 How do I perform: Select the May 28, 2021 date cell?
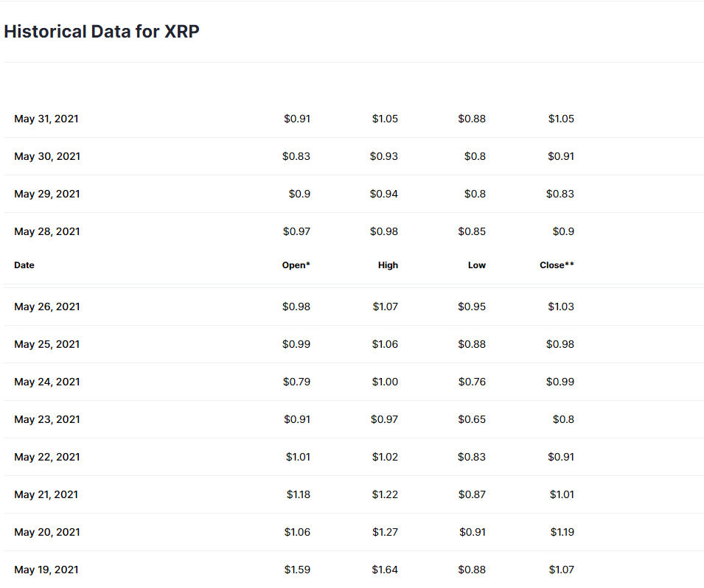click(x=47, y=231)
